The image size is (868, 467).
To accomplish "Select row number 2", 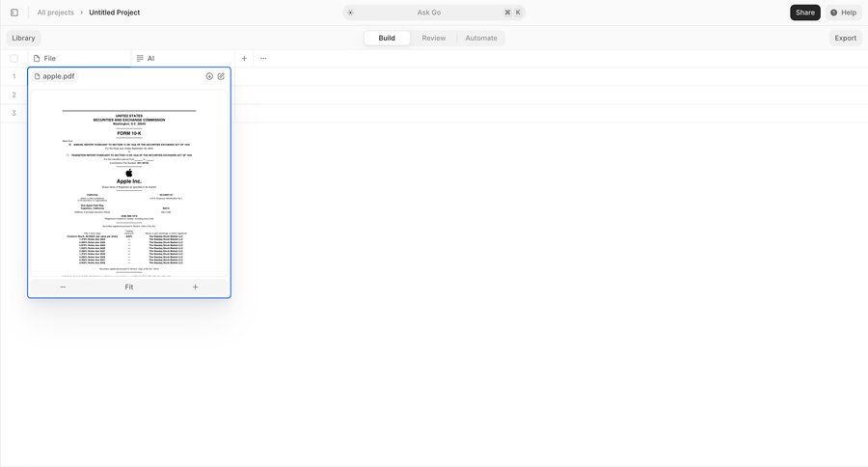I will pos(14,95).
